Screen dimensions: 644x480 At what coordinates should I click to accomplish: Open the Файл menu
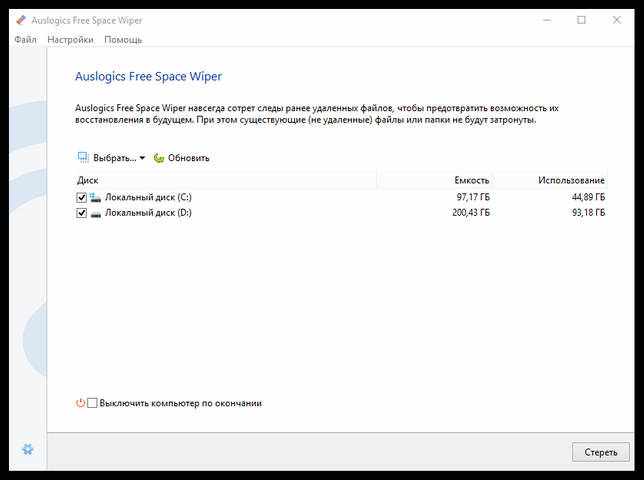(25, 40)
